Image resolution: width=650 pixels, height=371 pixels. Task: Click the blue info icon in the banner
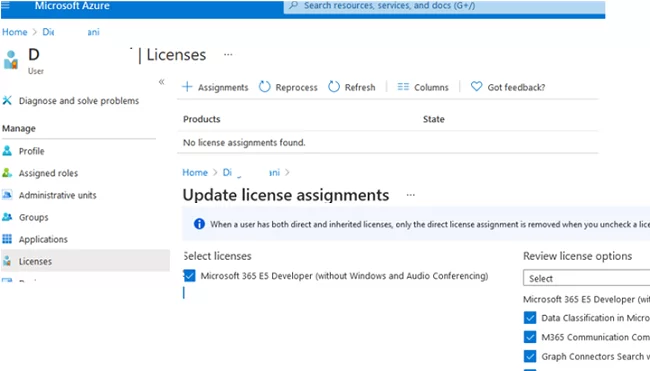(199, 224)
